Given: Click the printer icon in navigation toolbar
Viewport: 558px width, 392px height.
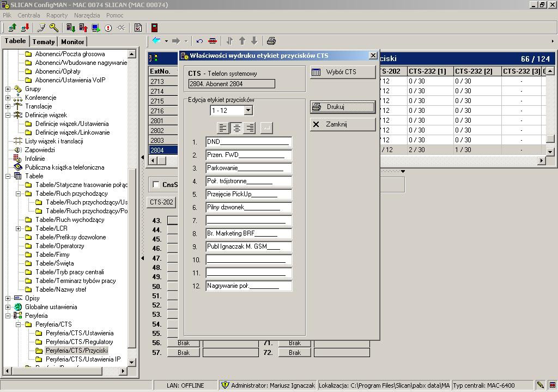Looking at the screenshot, I should pos(271,41).
